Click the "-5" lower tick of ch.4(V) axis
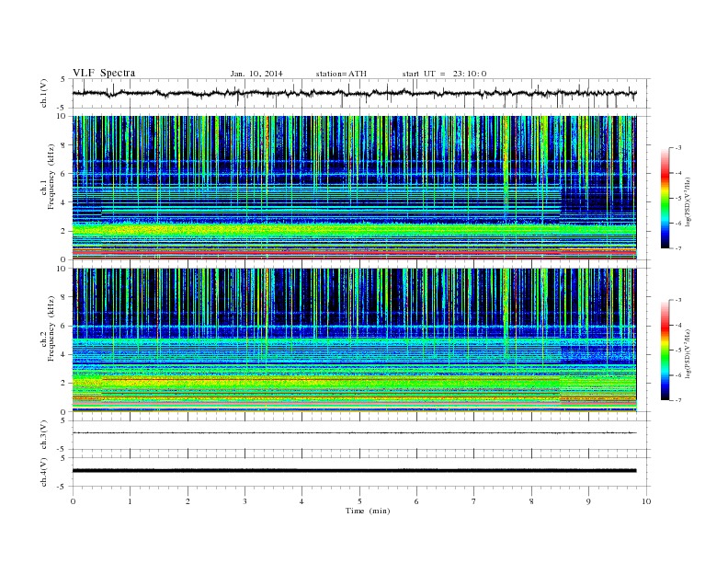Screen dimensions: 728x563 tap(63, 487)
